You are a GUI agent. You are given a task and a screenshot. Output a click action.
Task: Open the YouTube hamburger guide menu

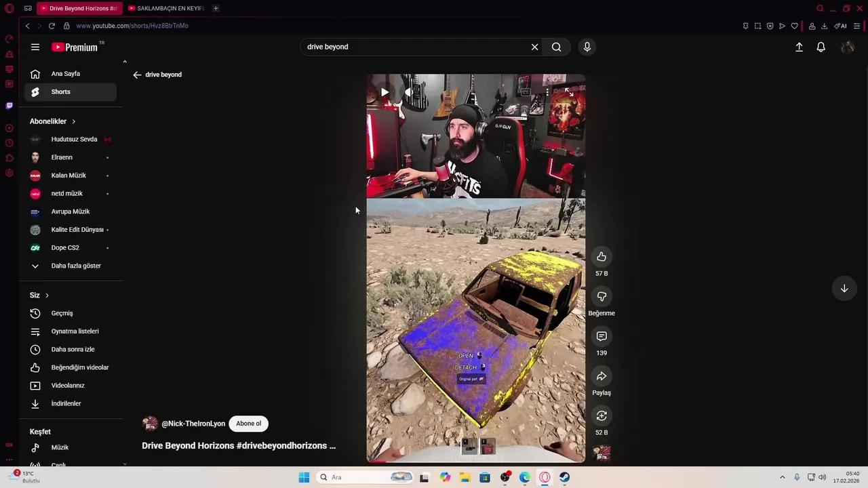(35, 47)
